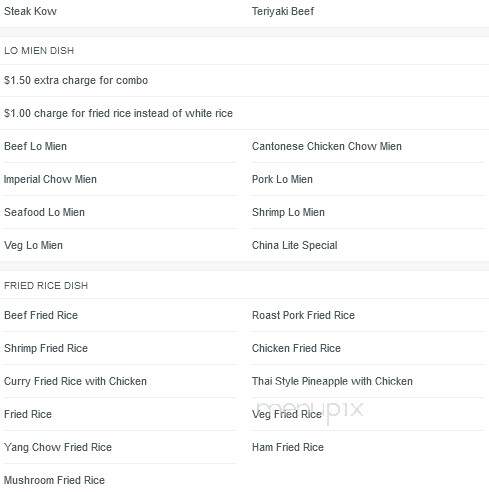
Task: Open the LO MIEN DISH section heading
Action: (39, 51)
